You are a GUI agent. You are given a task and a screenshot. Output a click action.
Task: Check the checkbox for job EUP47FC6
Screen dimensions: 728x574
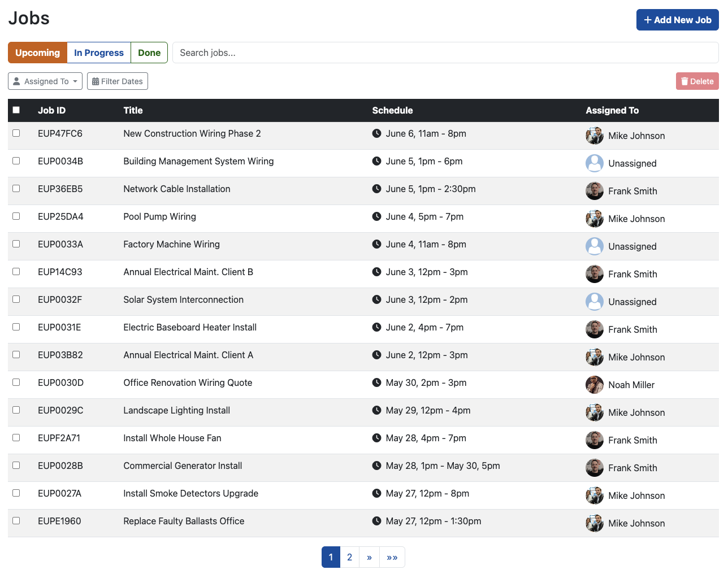pos(16,133)
